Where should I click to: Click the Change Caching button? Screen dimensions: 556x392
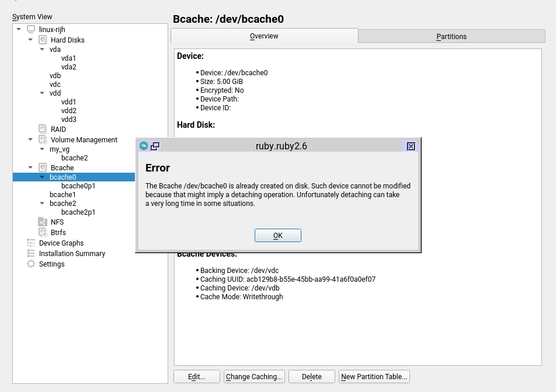coord(254,377)
